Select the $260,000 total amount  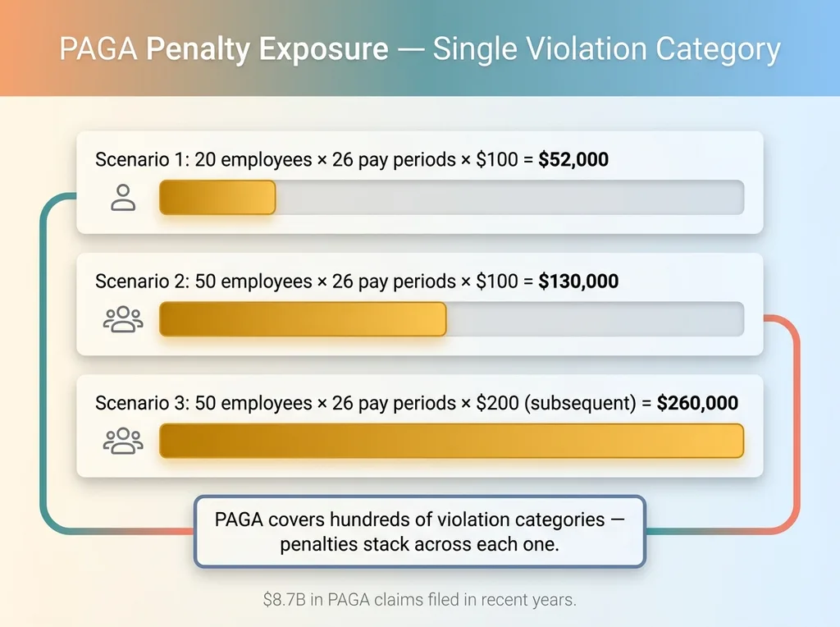[698, 403]
